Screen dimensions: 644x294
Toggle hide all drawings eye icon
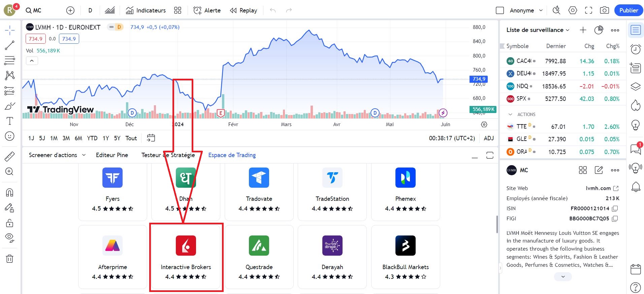(9, 238)
